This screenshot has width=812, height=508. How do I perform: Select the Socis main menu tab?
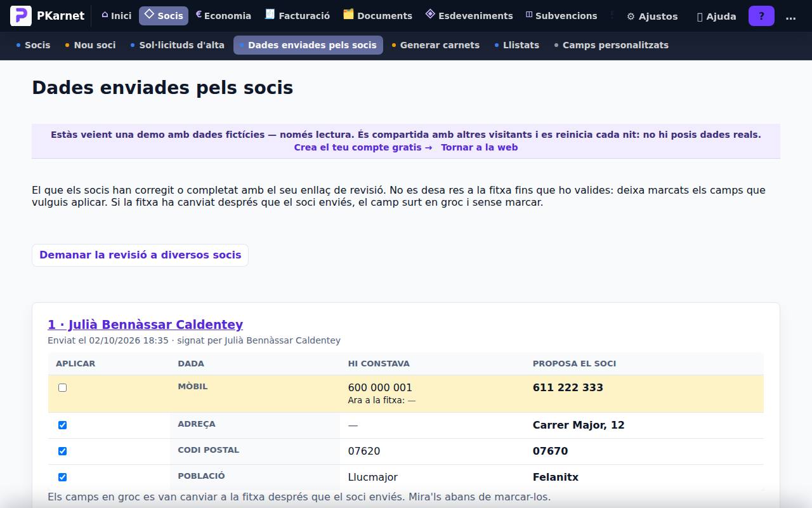click(x=164, y=16)
